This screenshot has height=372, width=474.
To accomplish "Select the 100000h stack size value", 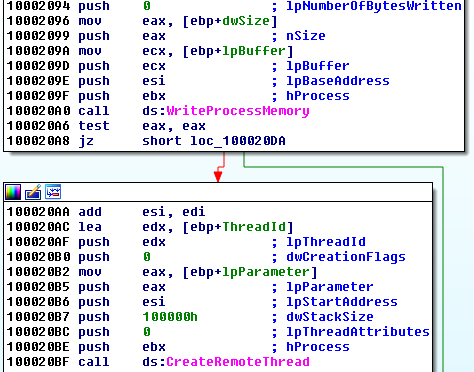I will tap(170, 317).
